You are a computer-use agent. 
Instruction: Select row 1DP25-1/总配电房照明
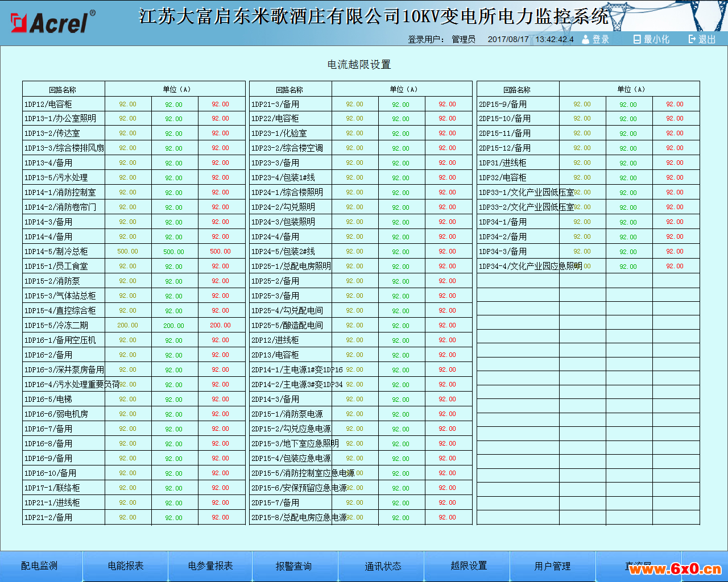(x=361, y=267)
